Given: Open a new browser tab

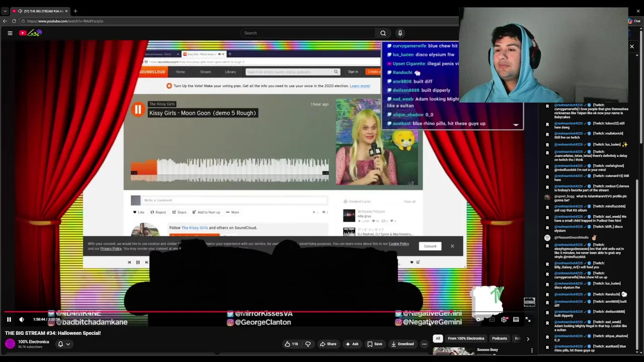Looking at the screenshot, I should click(75, 11).
